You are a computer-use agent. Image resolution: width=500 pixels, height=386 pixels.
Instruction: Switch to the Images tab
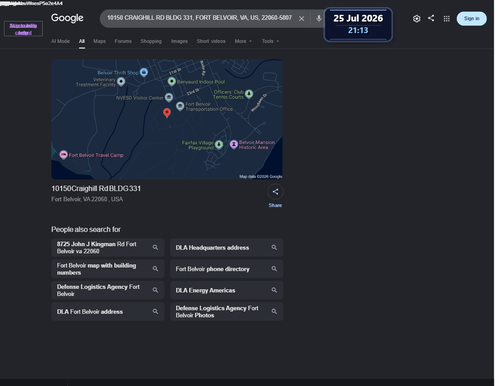[x=179, y=41]
